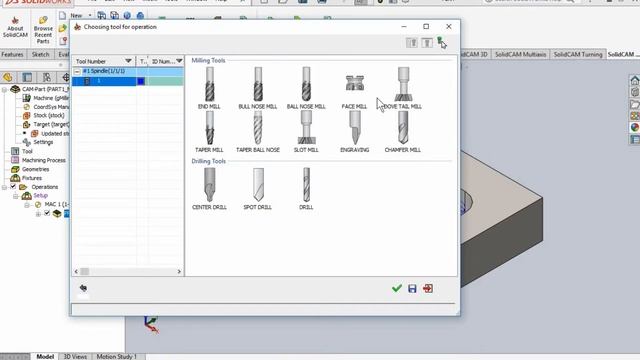Image resolution: width=640 pixels, height=360 pixels.
Task: Open Browse Recent Parts
Action: pyautogui.click(x=43, y=30)
